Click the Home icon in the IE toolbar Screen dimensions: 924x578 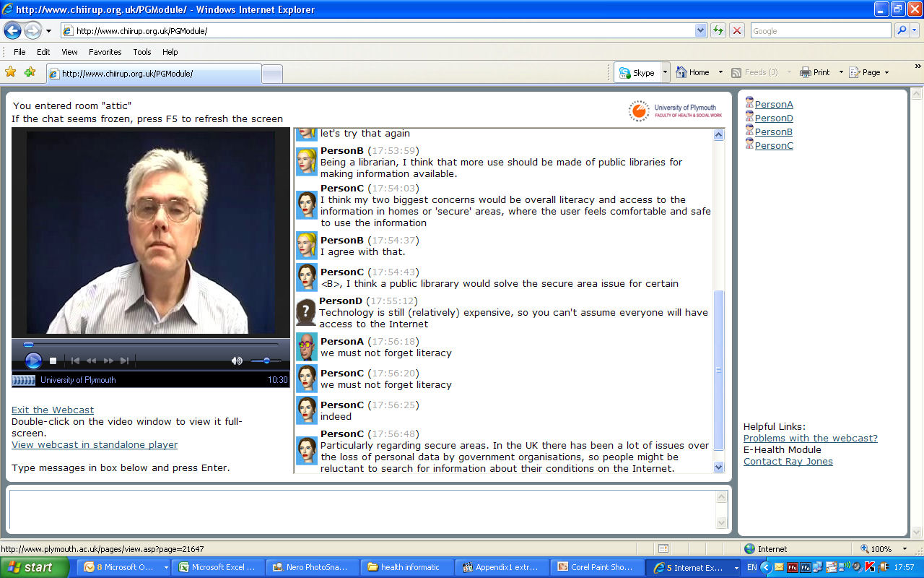click(681, 72)
